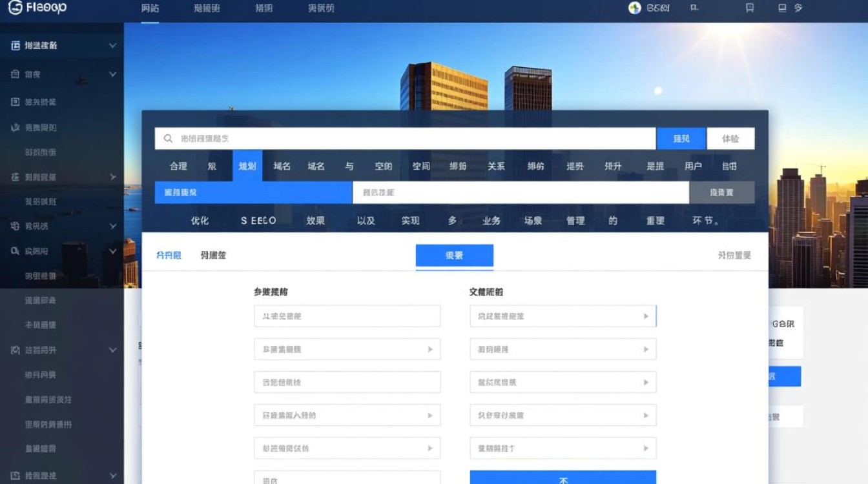Open the first menu item "网站" in top navigation
Image resolution: width=868 pixels, height=484 pixels.
point(150,8)
